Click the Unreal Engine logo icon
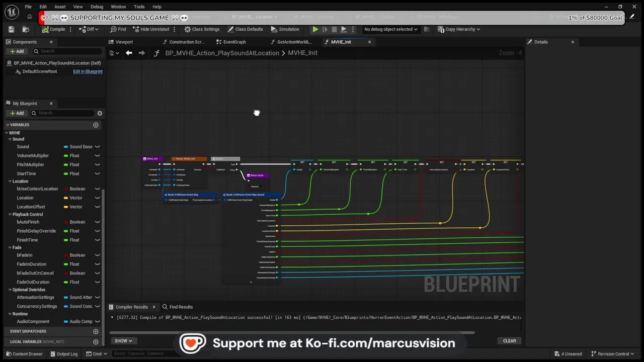644x362 pixels. [x=12, y=12]
